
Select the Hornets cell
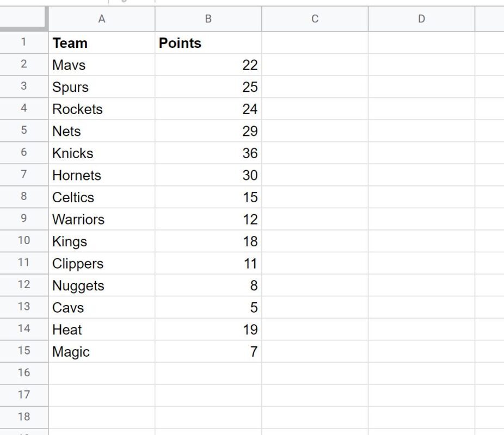pos(102,175)
